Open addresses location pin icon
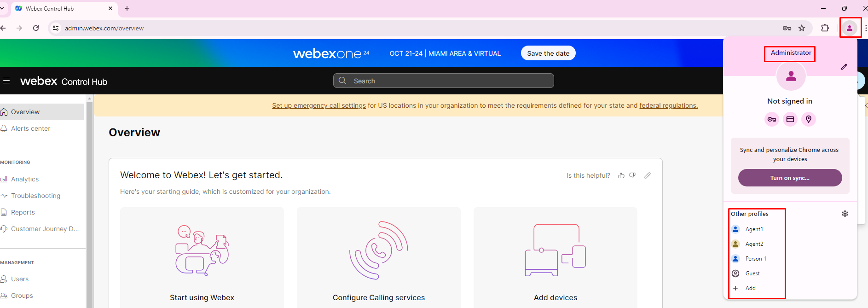This screenshot has height=308, width=868. pyautogui.click(x=809, y=119)
